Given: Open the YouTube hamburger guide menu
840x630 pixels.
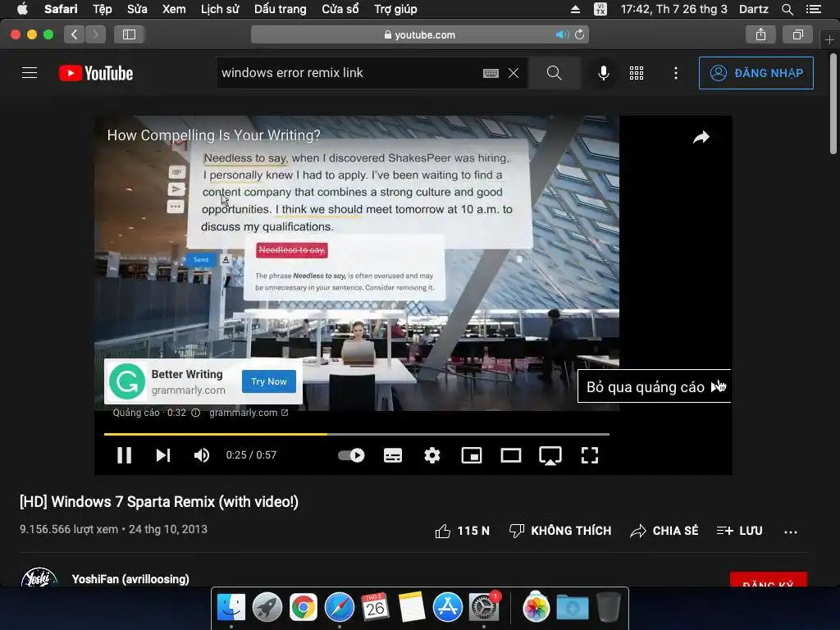Looking at the screenshot, I should (x=30, y=73).
